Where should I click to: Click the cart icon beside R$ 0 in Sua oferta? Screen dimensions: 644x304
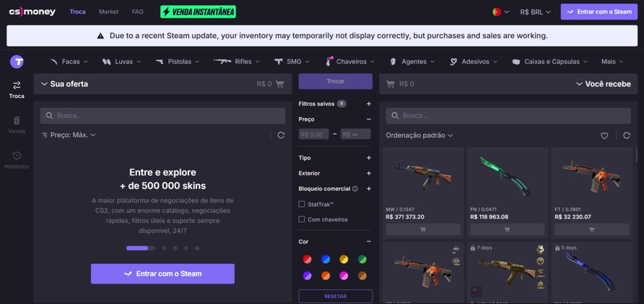click(279, 84)
